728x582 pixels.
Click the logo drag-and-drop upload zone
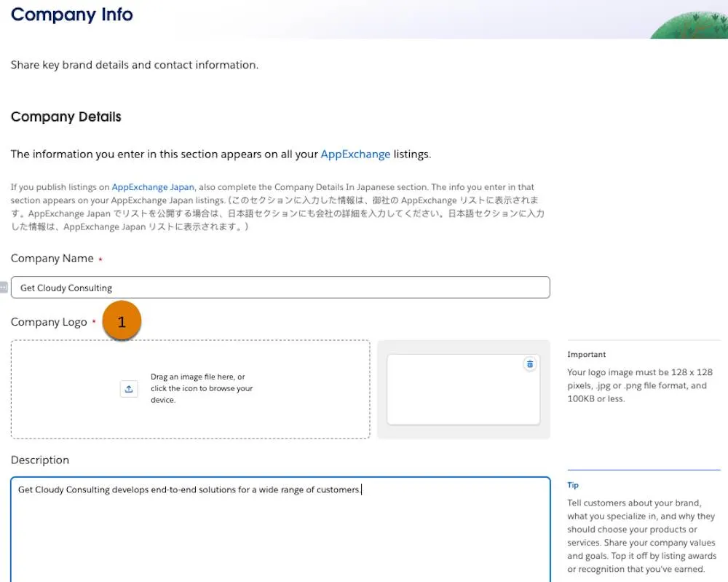[x=190, y=389]
